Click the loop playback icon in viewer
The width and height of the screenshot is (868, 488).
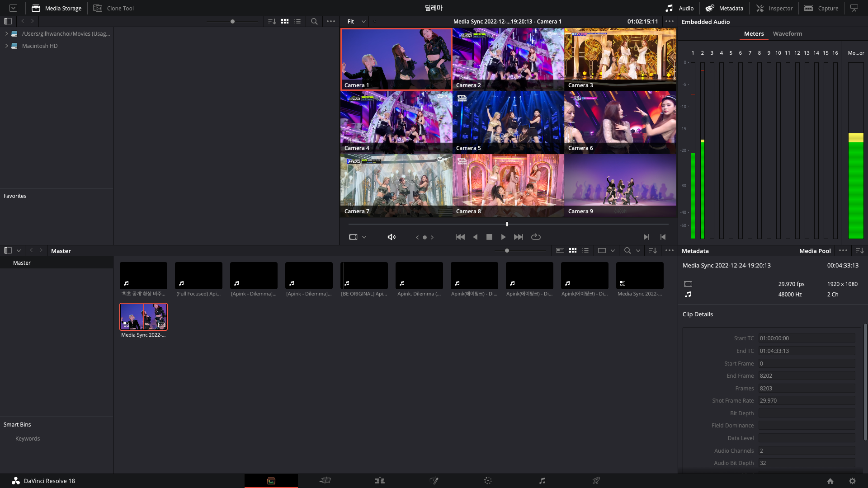pyautogui.click(x=536, y=237)
